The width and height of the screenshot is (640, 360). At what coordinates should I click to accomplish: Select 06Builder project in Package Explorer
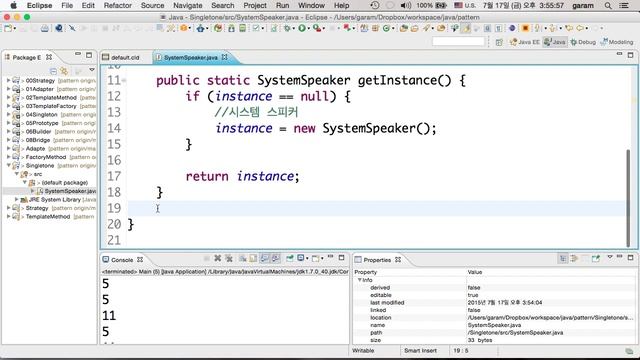(38, 131)
